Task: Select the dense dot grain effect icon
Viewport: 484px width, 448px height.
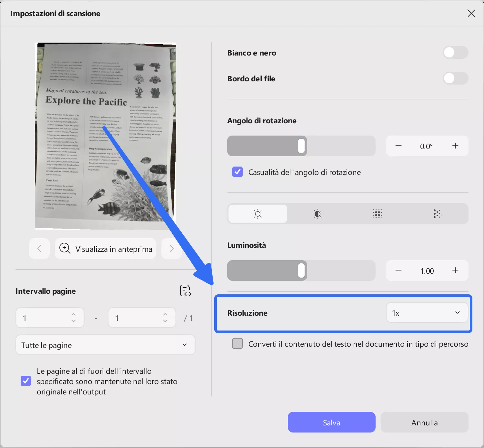Action: 377,213
